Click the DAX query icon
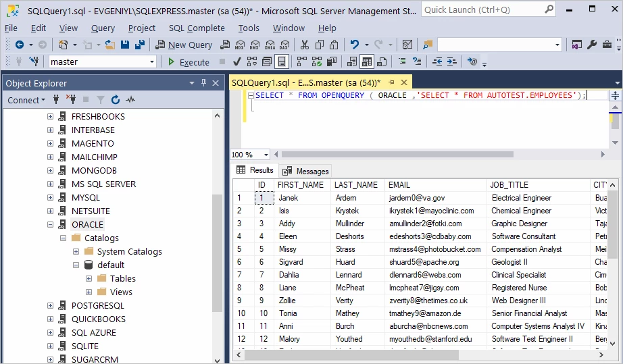This screenshot has width=623, height=364. click(284, 45)
